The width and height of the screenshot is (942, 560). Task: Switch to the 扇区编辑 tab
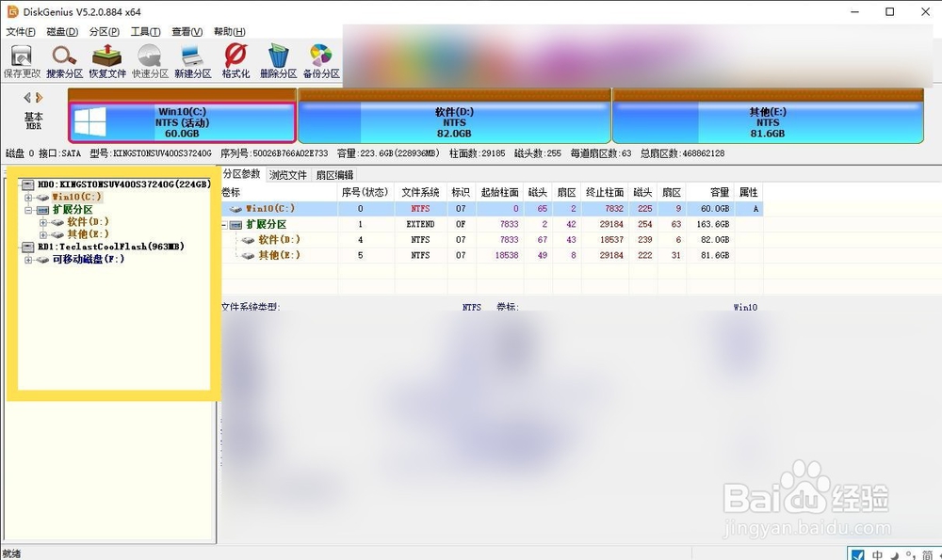[x=334, y=175]
